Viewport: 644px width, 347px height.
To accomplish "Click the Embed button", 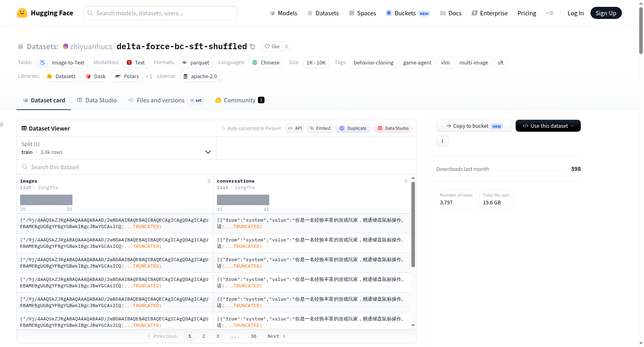I will (x=320, y=128).
